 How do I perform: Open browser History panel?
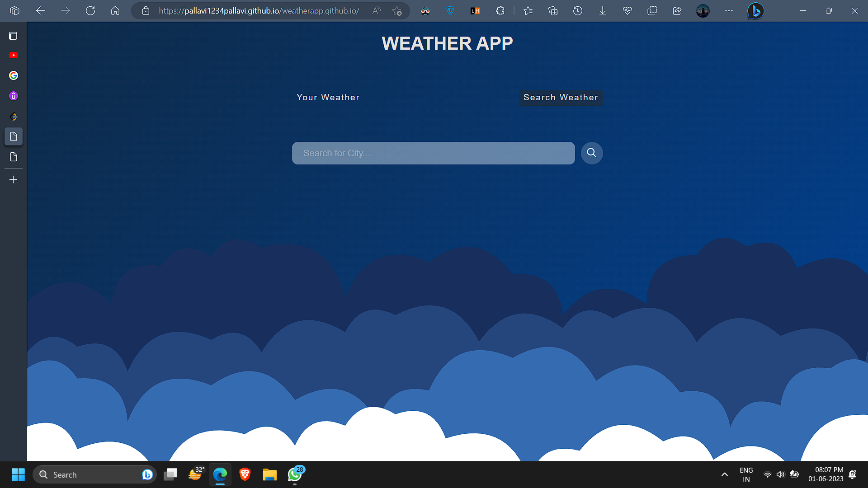tap(577, 11)
